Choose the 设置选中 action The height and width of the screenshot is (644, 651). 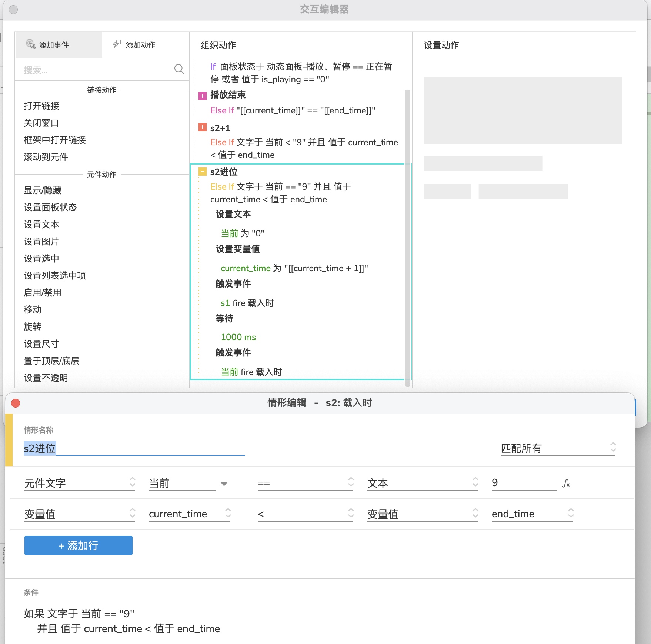(41, 259)
